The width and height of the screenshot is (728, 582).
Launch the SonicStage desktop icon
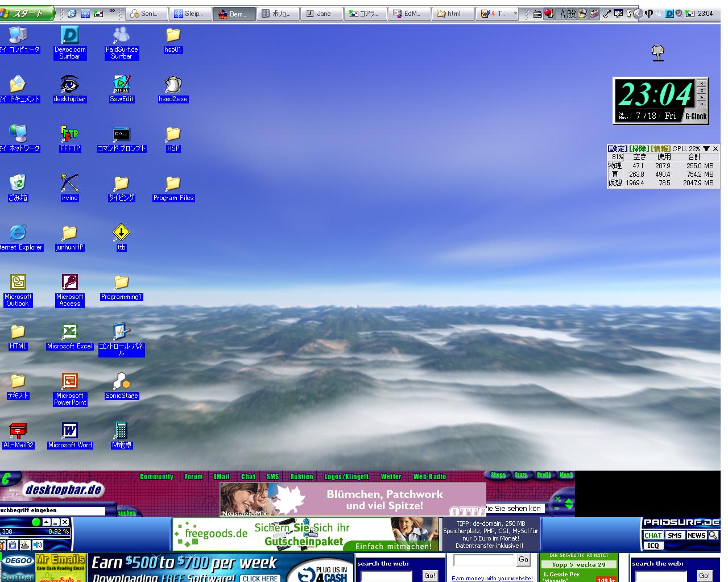pos(122,385)
